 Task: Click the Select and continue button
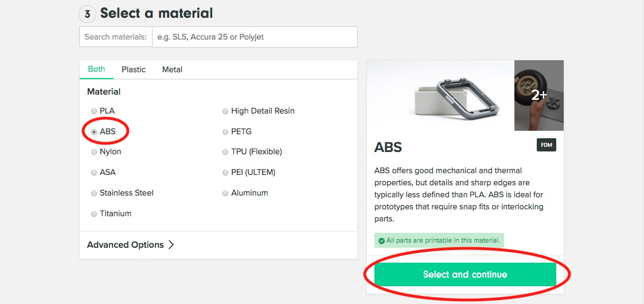click(465, 275)
